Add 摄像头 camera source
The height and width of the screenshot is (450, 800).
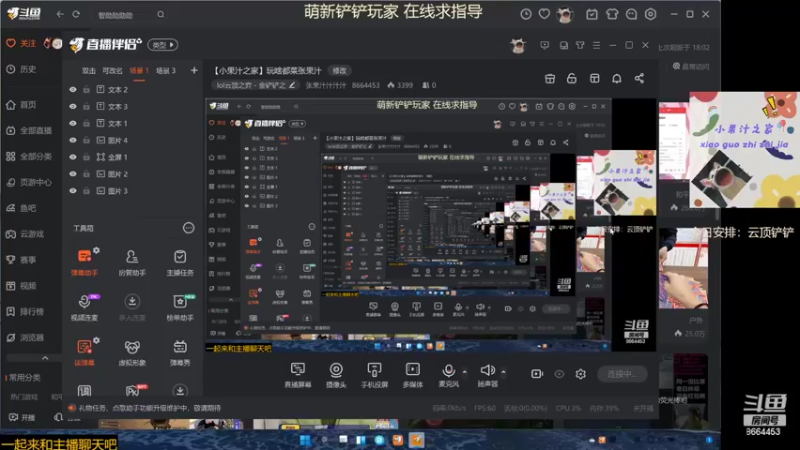pos(336,374)
